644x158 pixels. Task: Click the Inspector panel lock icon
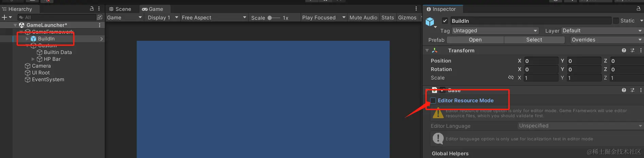click(x=638, y=8)
